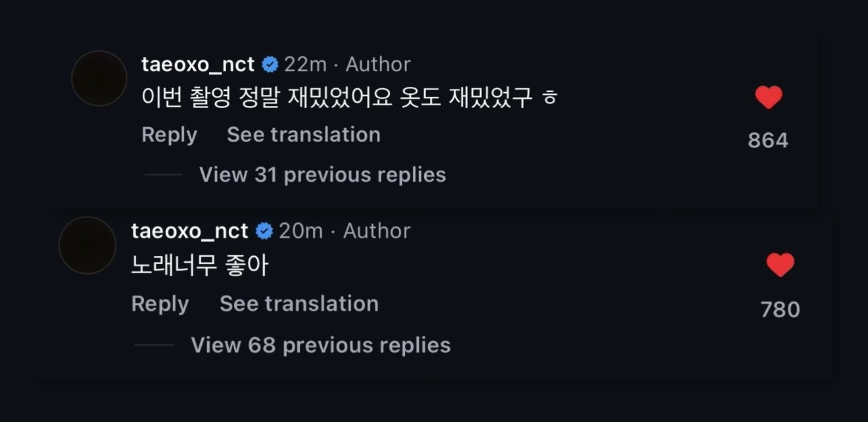The height and width of the screenshot is (422, 868).
Task: Open avatar of the 22m comment author
Action: (99, 78)
